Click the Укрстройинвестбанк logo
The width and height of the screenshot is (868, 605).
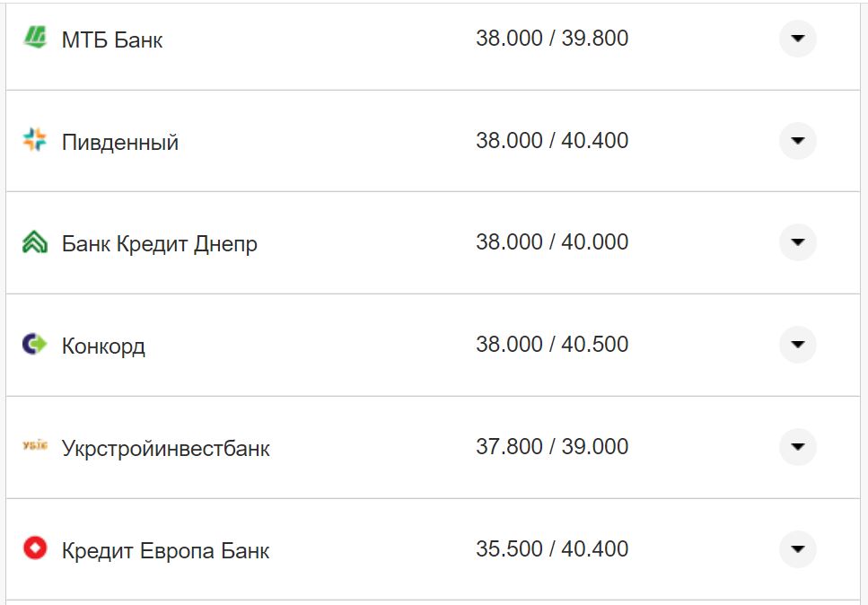click(35, 446)
